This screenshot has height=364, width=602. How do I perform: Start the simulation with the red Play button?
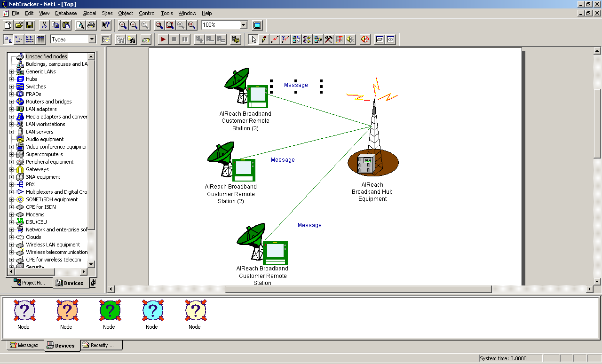tap(163, 40)
